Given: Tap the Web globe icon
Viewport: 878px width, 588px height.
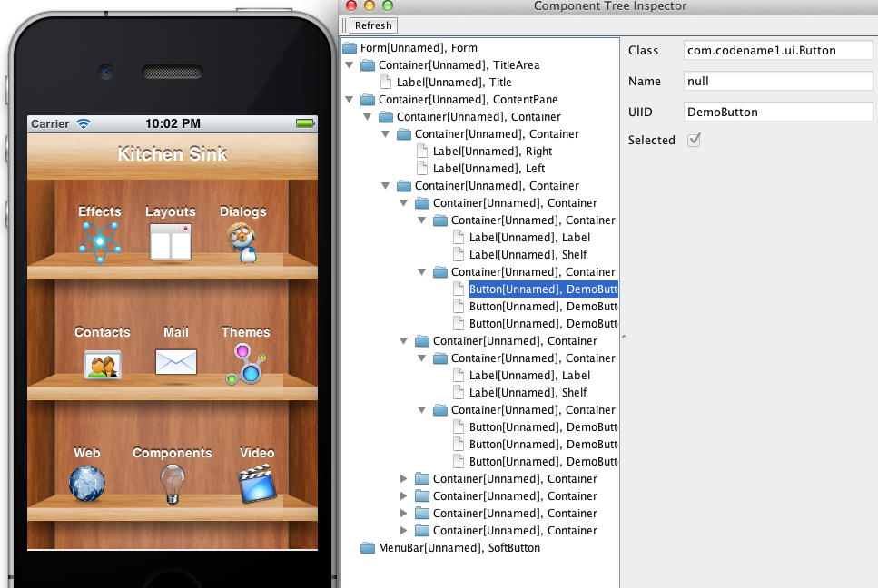Looking at the screenshot, I should (87, 483).
